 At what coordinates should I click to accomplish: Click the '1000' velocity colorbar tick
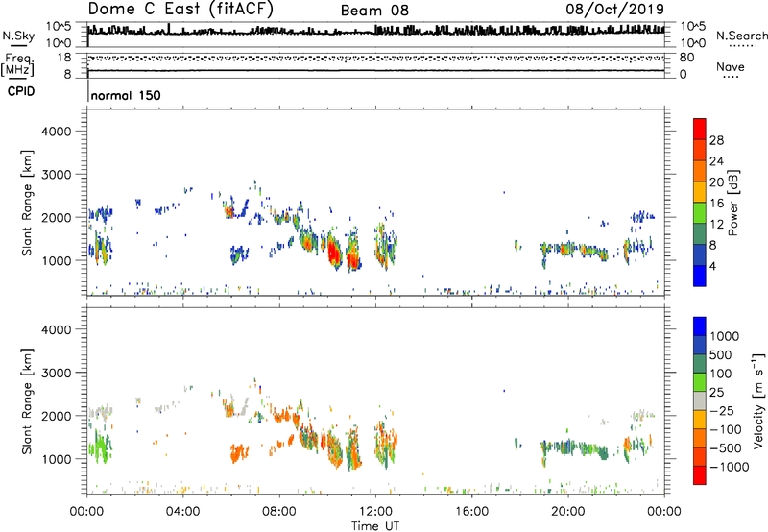tap(724, 336)
